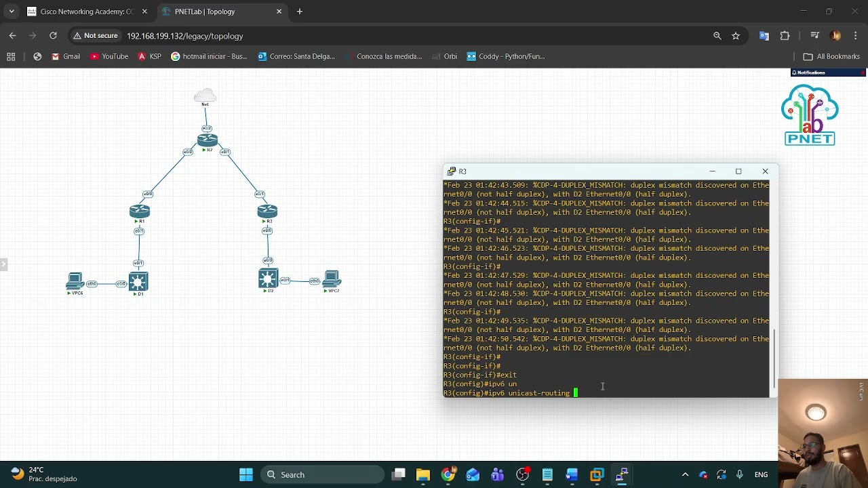868x488 pixels.
Task: Open Notepad from the taskbar
Action: pos(547,474)
